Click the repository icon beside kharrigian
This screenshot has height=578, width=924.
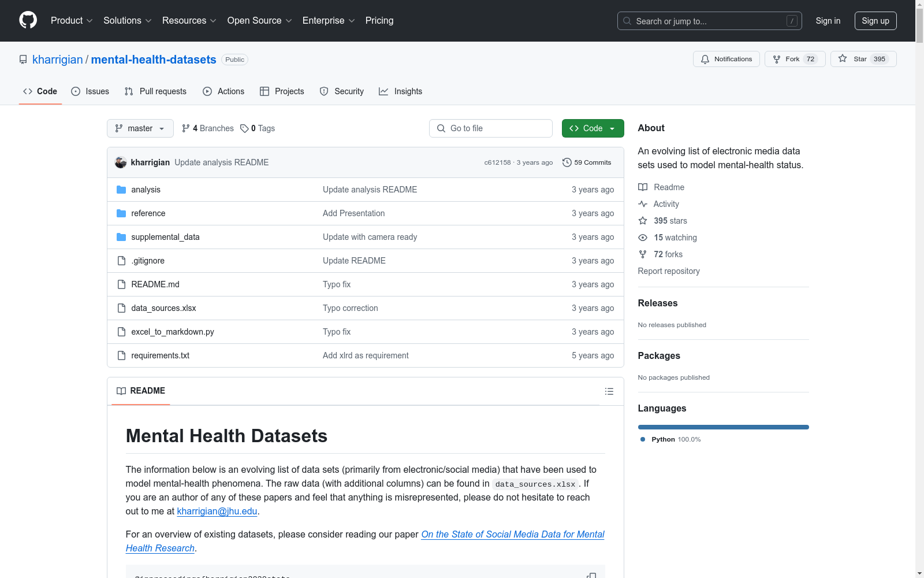(23, 60)
